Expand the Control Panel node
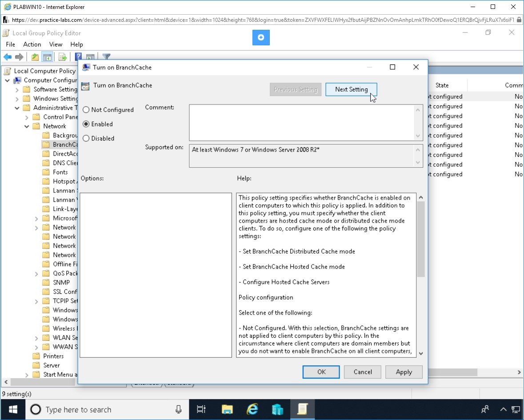Viewport: 524px width, 420px height. [x=27, y=117]
